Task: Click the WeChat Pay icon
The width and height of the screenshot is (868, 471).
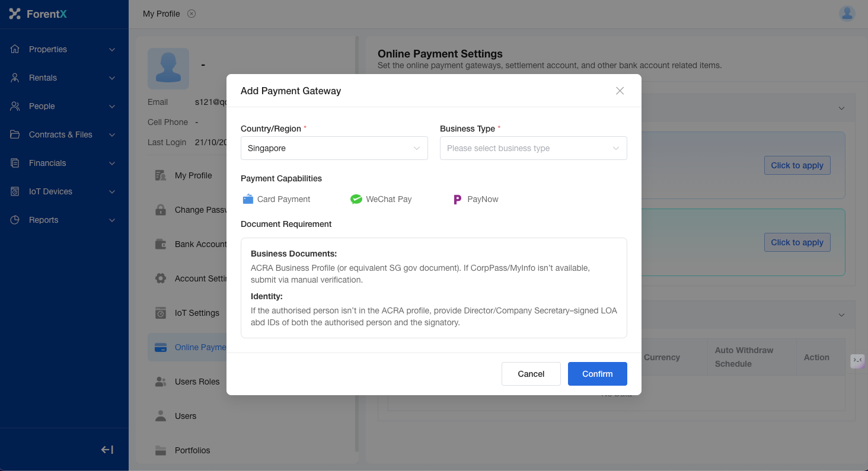Action: pyautogui.click(x=356, y=200)
